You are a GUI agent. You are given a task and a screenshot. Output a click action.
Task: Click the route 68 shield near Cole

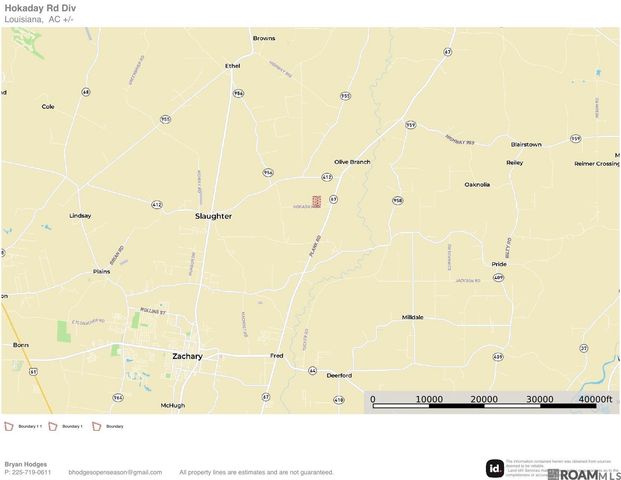(86, 92)
